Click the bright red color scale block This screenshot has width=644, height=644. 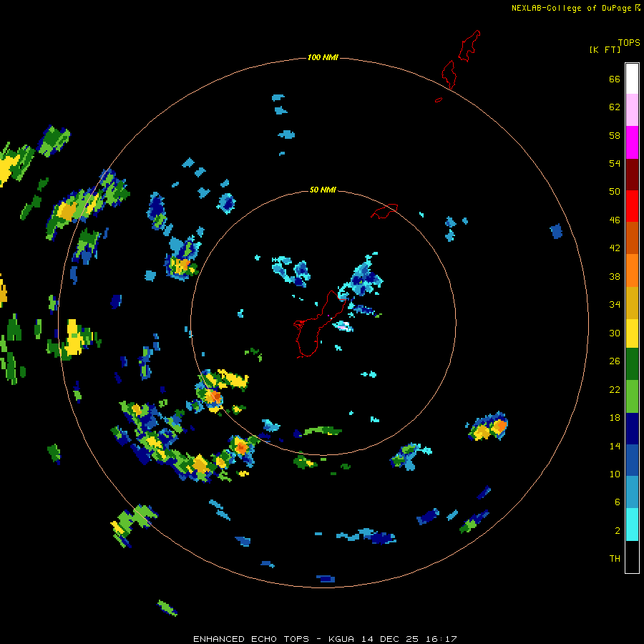pos(632,206)
